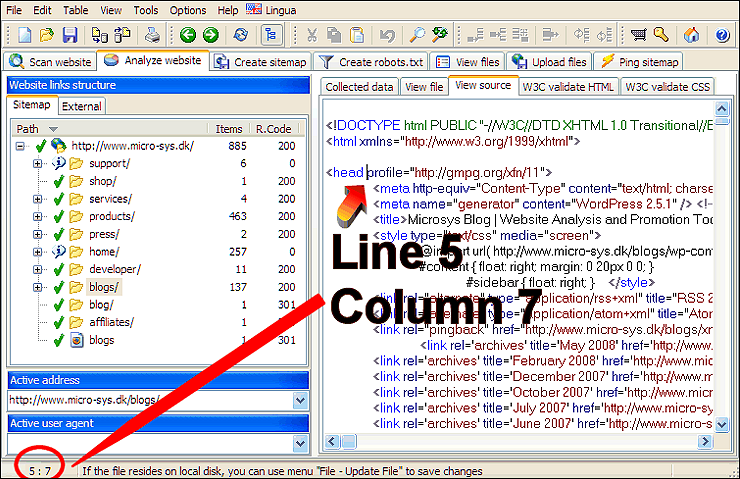Screen dimensions: 740x479
Task: Click the golden key icon
Action: point(661,35)
